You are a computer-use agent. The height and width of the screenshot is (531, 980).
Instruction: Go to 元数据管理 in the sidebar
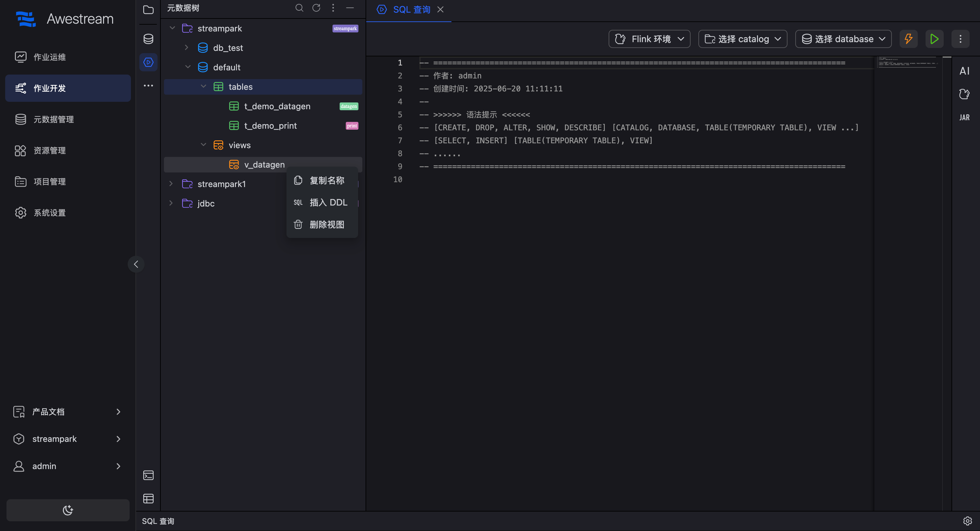tap(54, 119)
